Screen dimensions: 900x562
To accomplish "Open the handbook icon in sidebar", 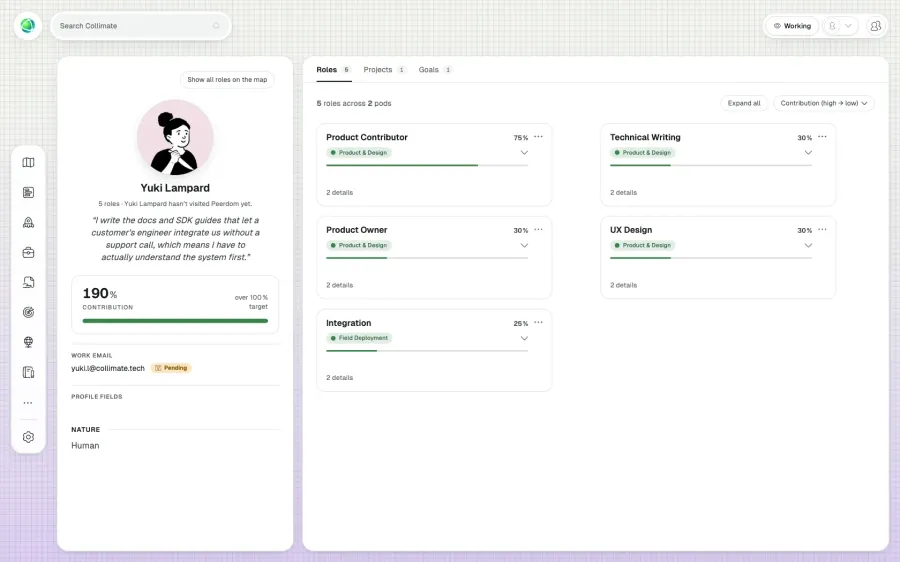I will (x=28, y=372).
